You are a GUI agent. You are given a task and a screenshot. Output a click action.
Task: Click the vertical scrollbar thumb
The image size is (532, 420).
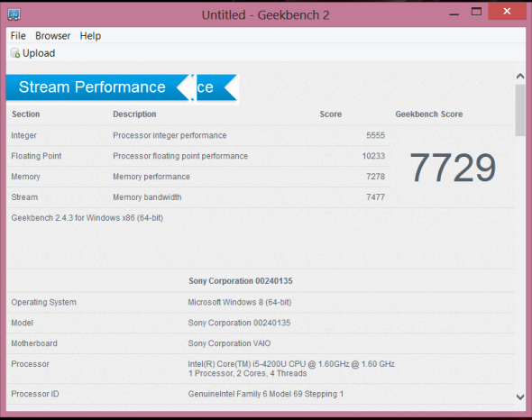[519, 110]
